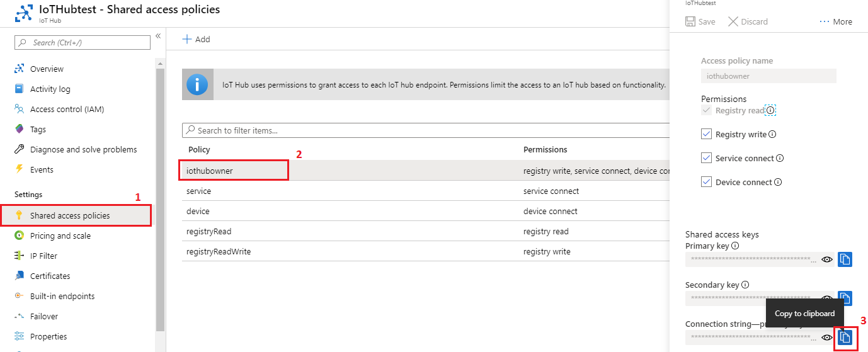Viewport: 868px width, 352px height.
Task: Click the Activity log notebook icon
Action: point(19,89)
